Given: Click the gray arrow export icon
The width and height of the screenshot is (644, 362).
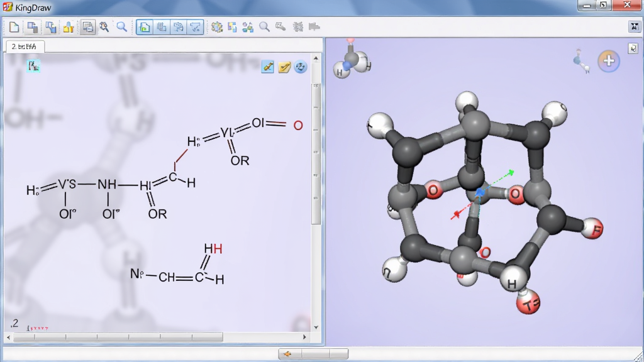Looking at the screenshot, I should pos(314,27).
